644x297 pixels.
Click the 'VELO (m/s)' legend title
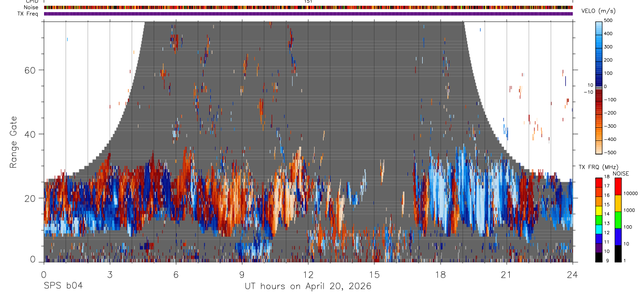pos(599,11)
